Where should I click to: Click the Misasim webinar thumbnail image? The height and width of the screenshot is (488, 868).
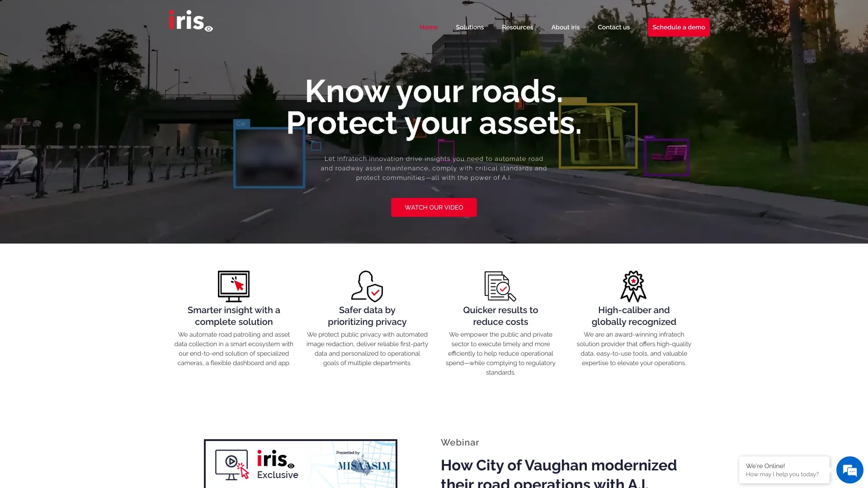click(x=300, y=464)
